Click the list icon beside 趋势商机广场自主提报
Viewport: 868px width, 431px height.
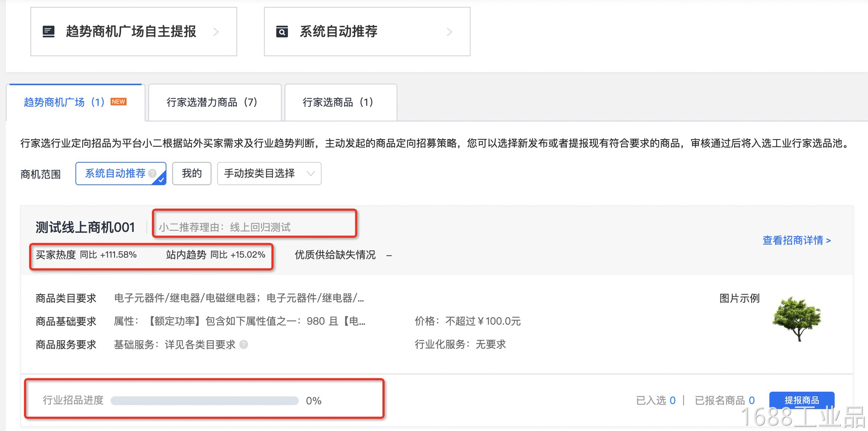click(x=48, y=32)
